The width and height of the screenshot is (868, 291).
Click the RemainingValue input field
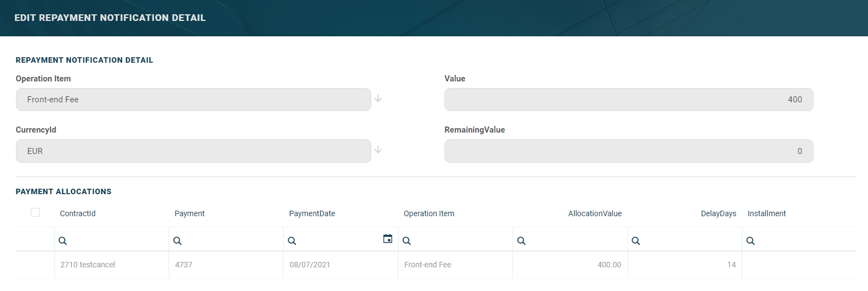[628, 151]
